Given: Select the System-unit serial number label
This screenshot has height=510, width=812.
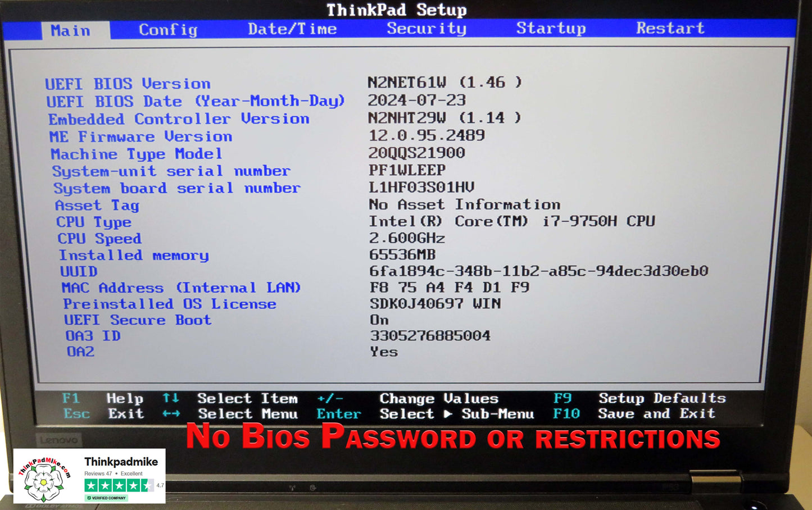Looking at the screenshot, I should (171, 171).
